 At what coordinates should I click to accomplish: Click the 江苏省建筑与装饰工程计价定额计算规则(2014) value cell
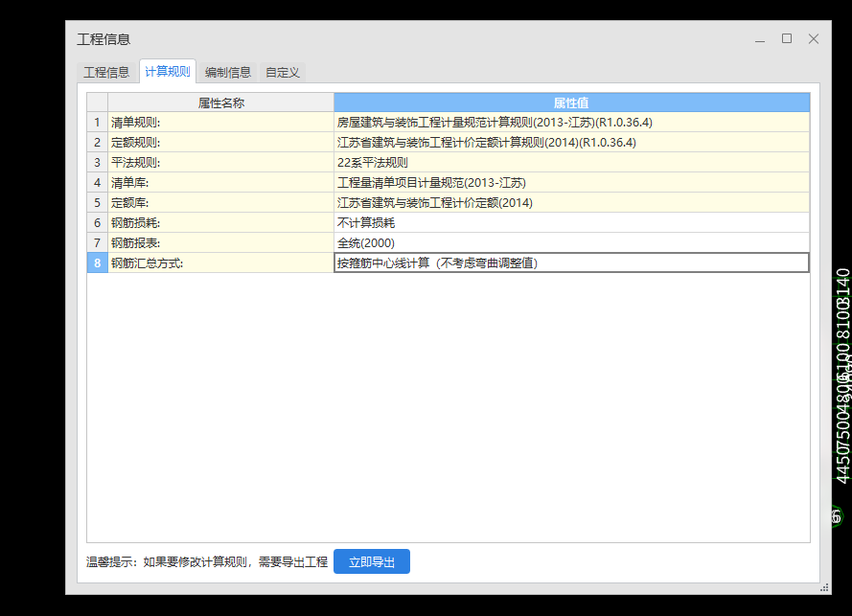tap(571, 143)
